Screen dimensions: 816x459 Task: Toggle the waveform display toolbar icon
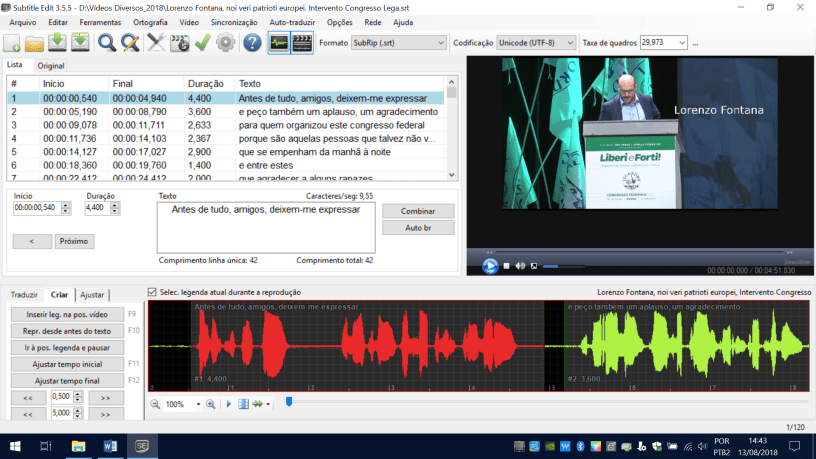277,43
